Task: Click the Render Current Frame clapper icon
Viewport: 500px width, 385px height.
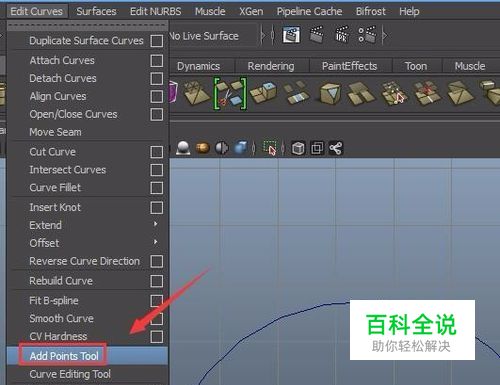Action: 317,35
